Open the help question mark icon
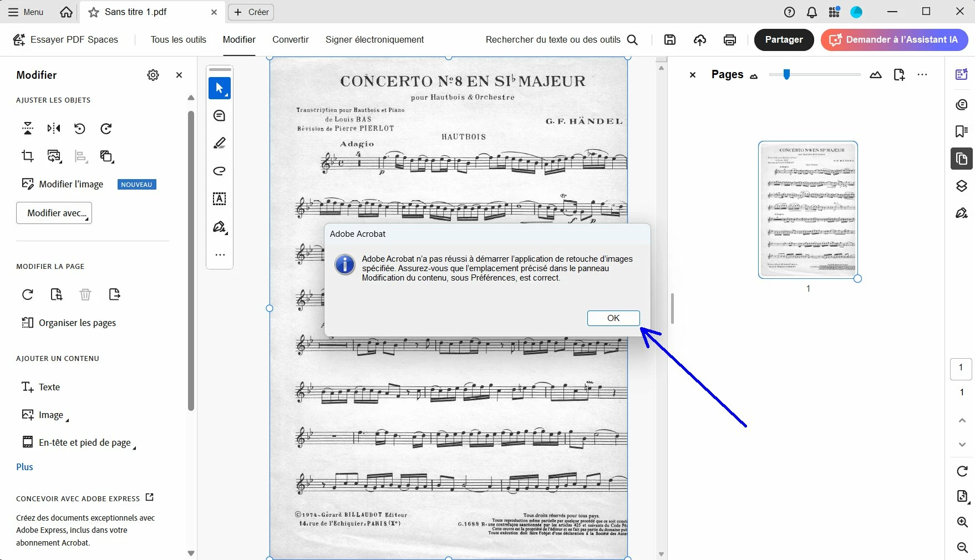 [789, 12]
